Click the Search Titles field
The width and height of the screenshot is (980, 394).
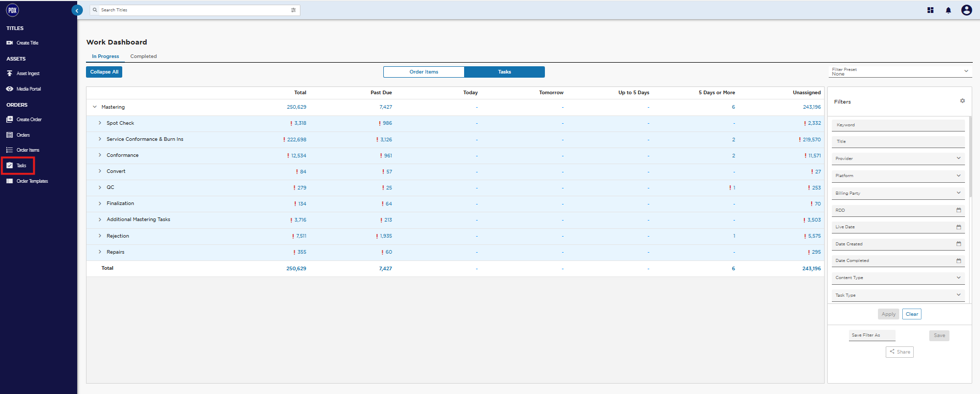tap(195, 10)
